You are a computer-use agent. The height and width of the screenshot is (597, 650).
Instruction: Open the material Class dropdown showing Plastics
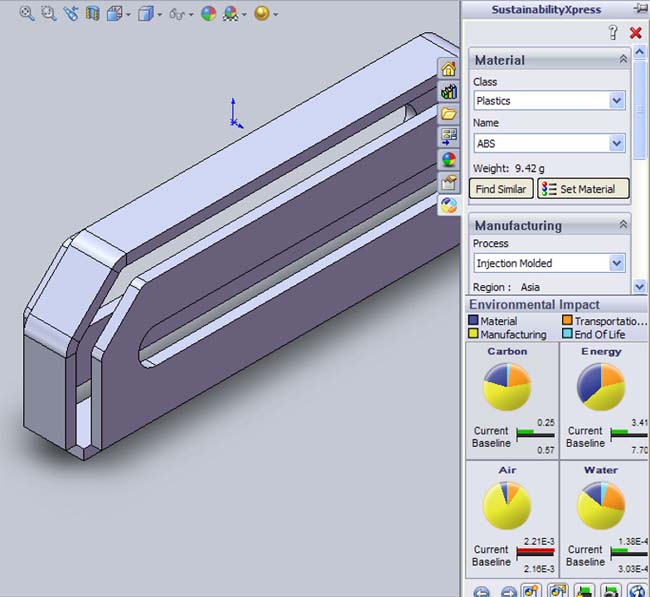pos(617,100)
